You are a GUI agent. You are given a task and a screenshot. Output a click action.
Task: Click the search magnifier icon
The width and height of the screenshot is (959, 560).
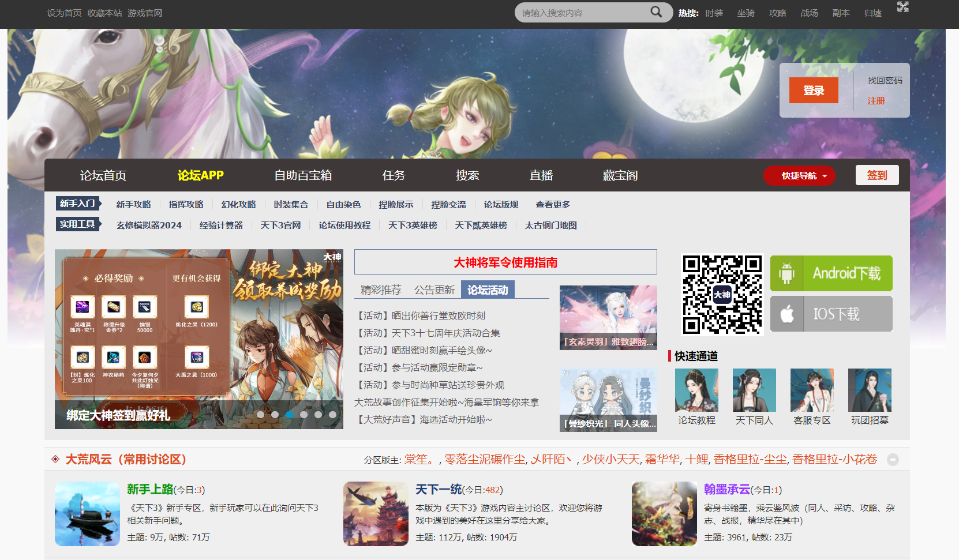[656, 12]
